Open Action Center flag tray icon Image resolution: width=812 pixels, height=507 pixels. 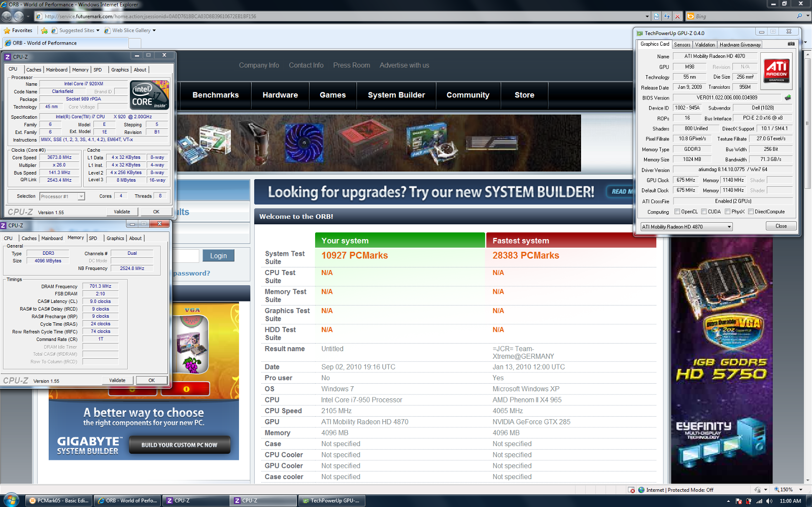coord(739,501)
